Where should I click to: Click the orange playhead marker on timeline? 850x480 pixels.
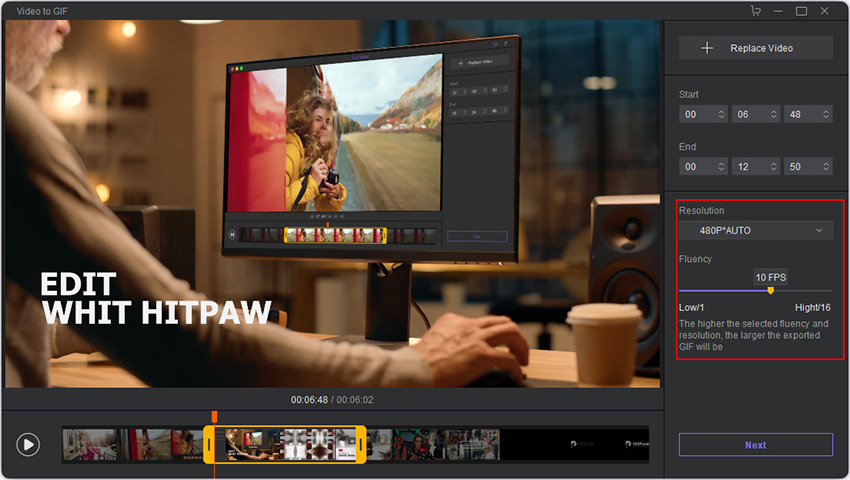pos(214,416)
